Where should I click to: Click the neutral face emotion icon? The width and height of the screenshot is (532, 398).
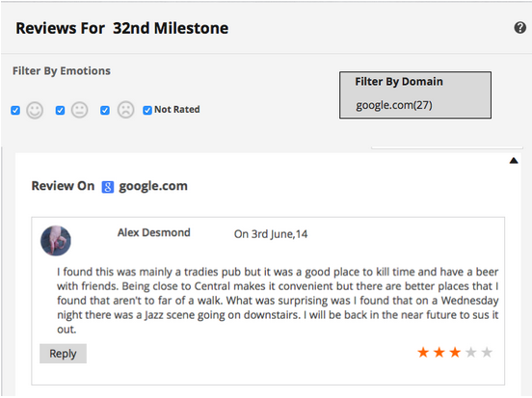[79, 110]
